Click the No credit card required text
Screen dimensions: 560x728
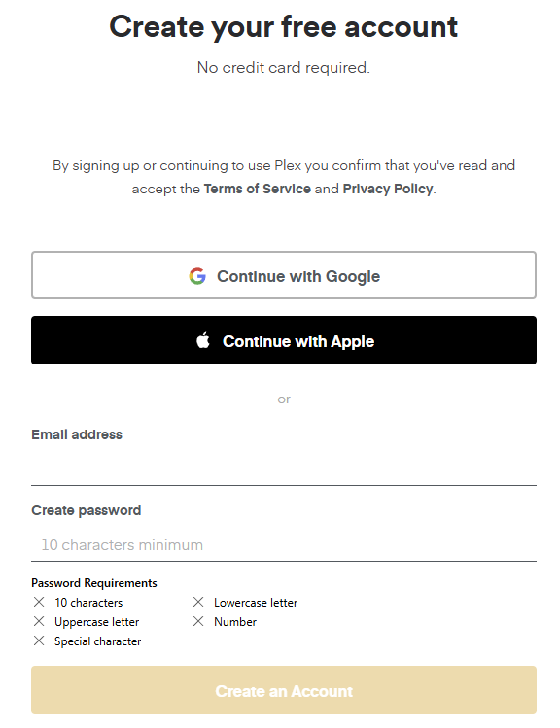coord(284,68)
